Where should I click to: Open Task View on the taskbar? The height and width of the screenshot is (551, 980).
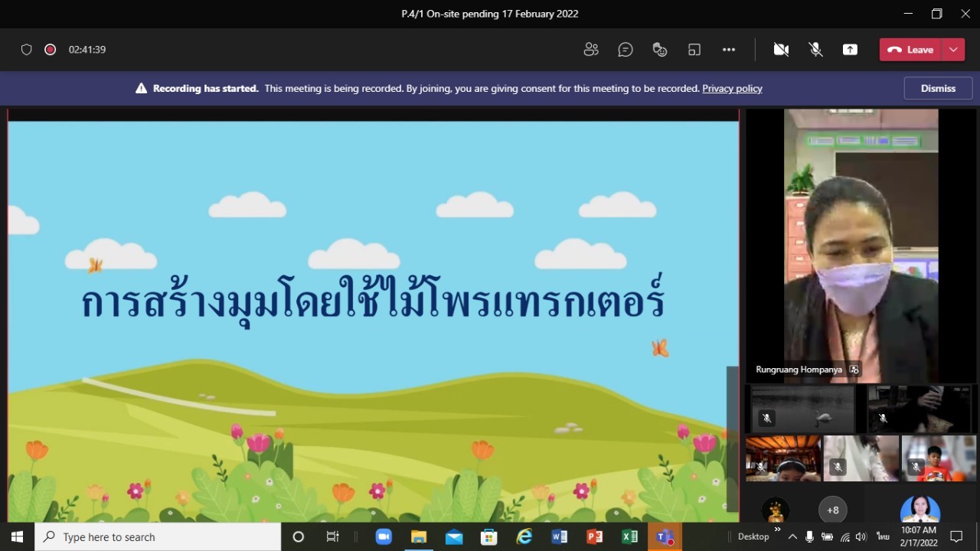[333, 536]
